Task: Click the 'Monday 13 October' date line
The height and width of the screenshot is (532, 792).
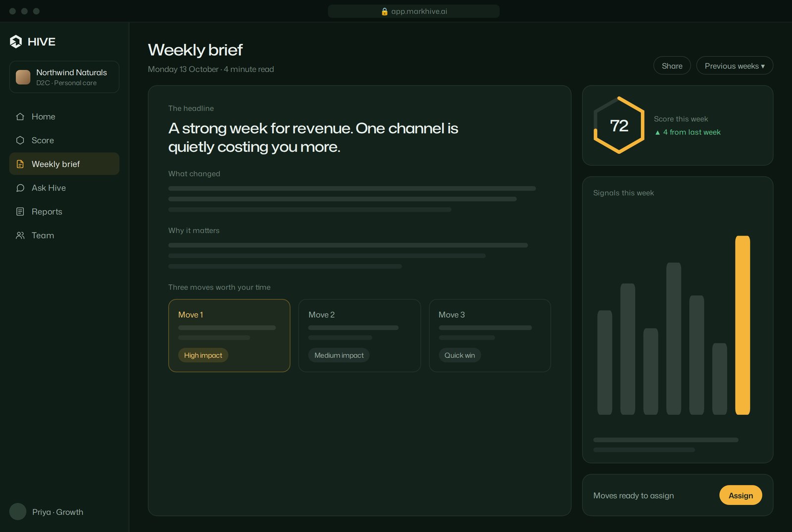Action: click(211, 69)
